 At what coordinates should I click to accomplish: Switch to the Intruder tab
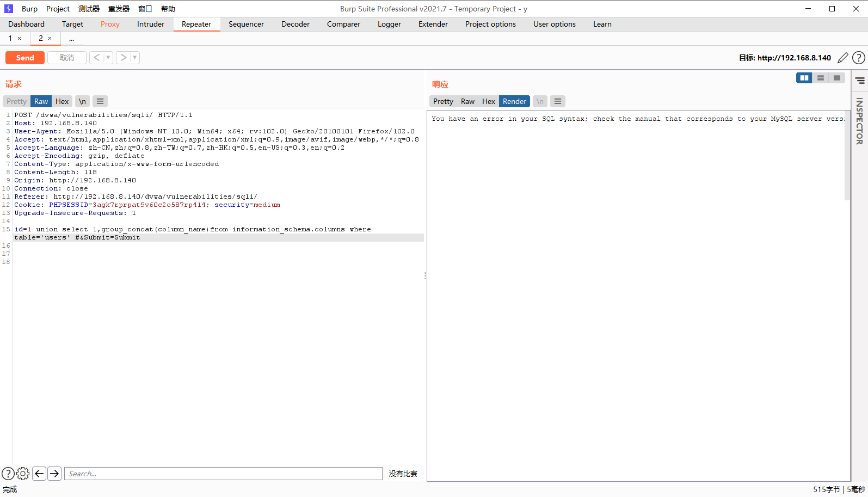(x=151, y=24)
